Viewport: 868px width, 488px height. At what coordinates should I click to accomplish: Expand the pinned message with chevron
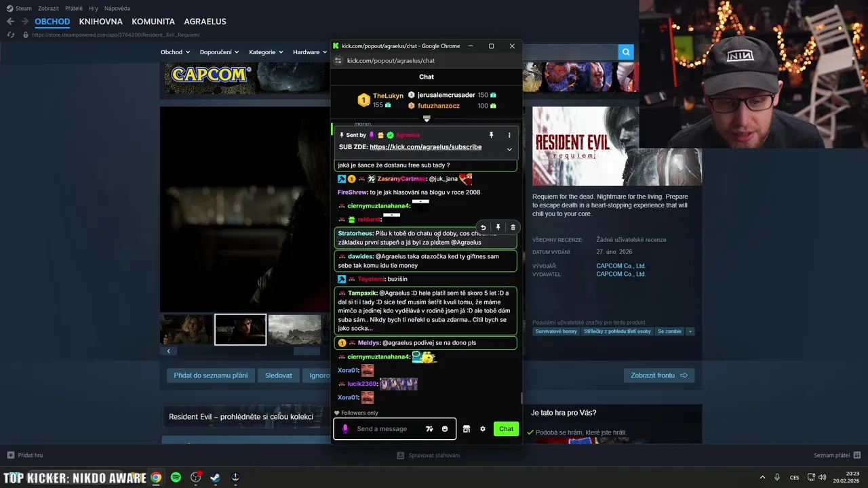pyautogui.click(x=509, y=149)
